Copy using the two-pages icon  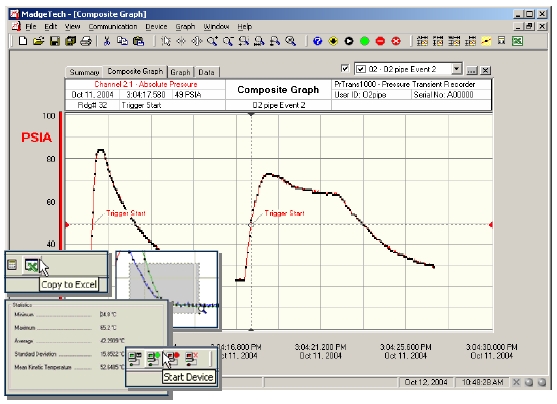pyautogui.click(x=122, y=41)
